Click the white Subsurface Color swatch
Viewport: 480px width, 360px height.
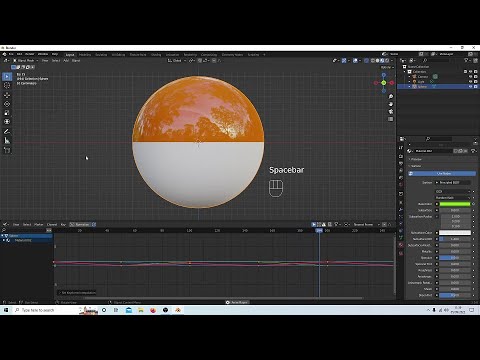455,233
